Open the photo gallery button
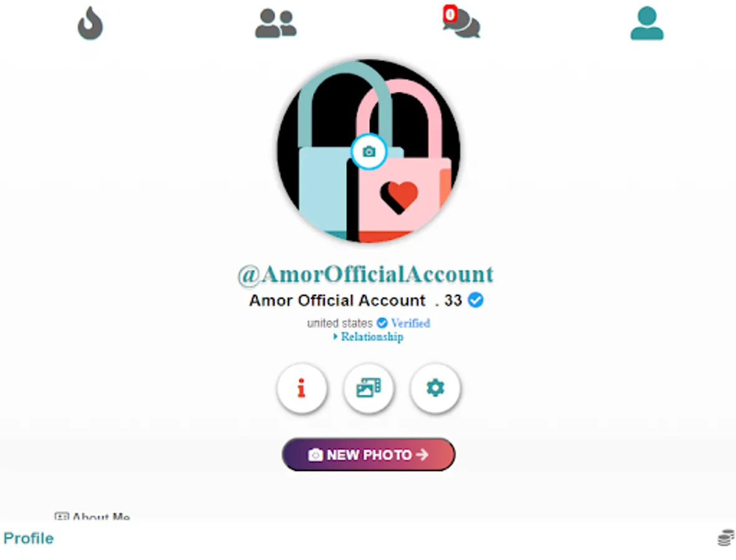The height and width of the screenshot is (560, 736). [x=369, y=388]
